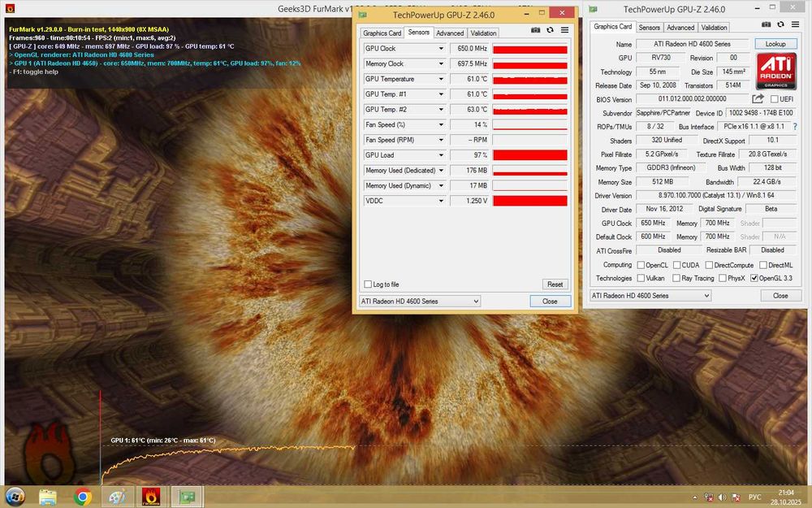Toggle Ray Tracing checkbox
Viewport: 812px width, 508px height.
(676, 278)
